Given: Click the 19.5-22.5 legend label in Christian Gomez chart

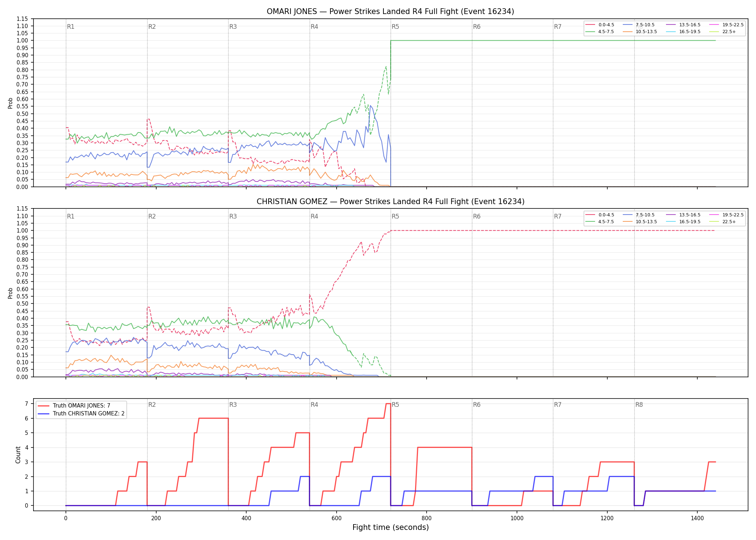Looking at the screenshot, I should coord(733,215).
